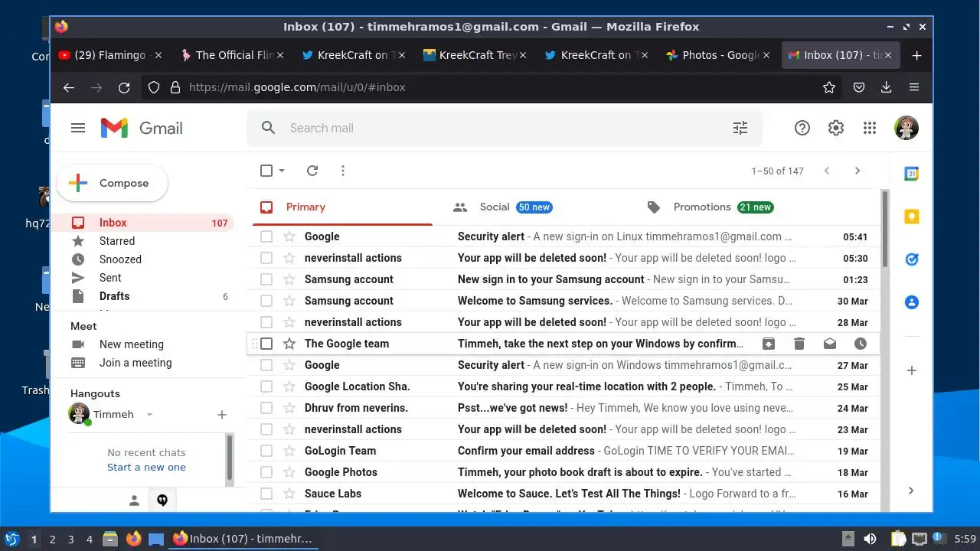
Task: Click the Search mail field
Action: pos(505,128)
